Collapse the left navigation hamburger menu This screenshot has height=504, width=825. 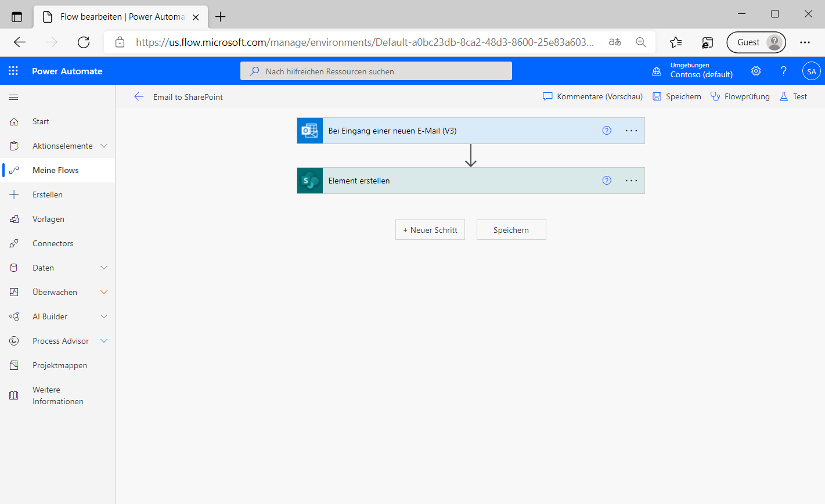coord(13,97)
